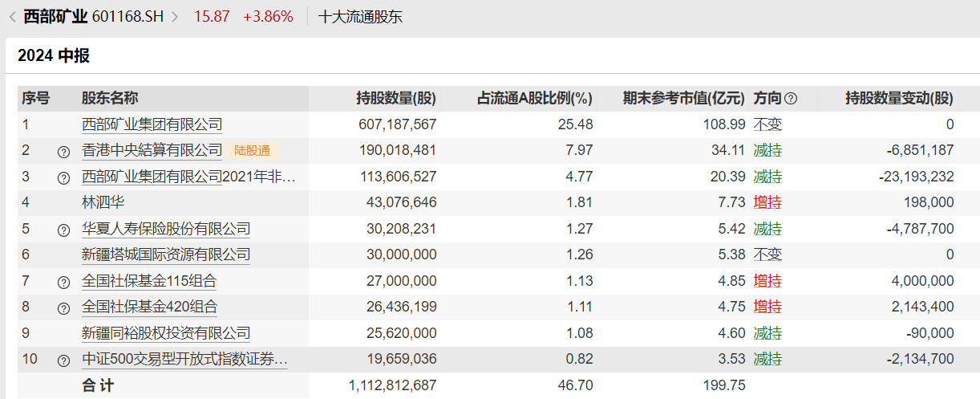Click the 股东名称 column header
The height and width of the screenshot is (399, 980).
tap(110, 99)
